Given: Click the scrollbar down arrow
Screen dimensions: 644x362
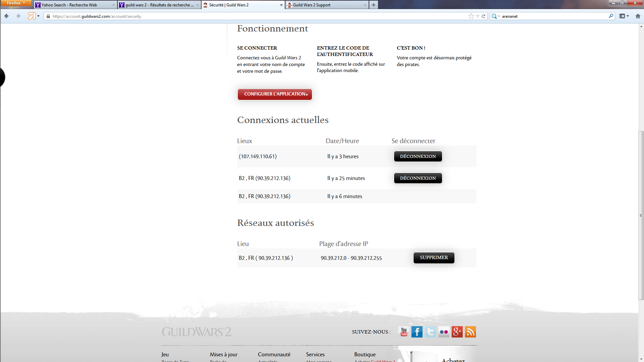Looking at the screenshot, I should click(641, 359).
